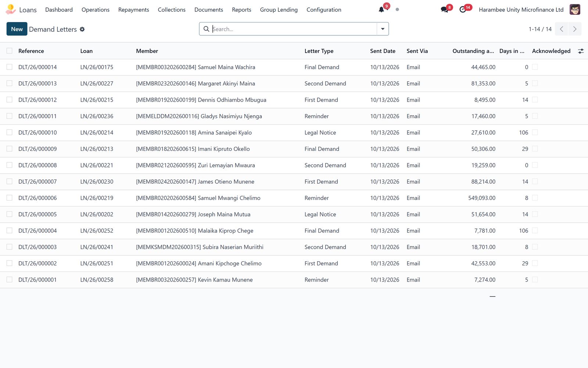The height and width of the screenshot is (368, 588).
Task: Open the activities clock icon
Action: pyautogui.click(x=463, y=10)
